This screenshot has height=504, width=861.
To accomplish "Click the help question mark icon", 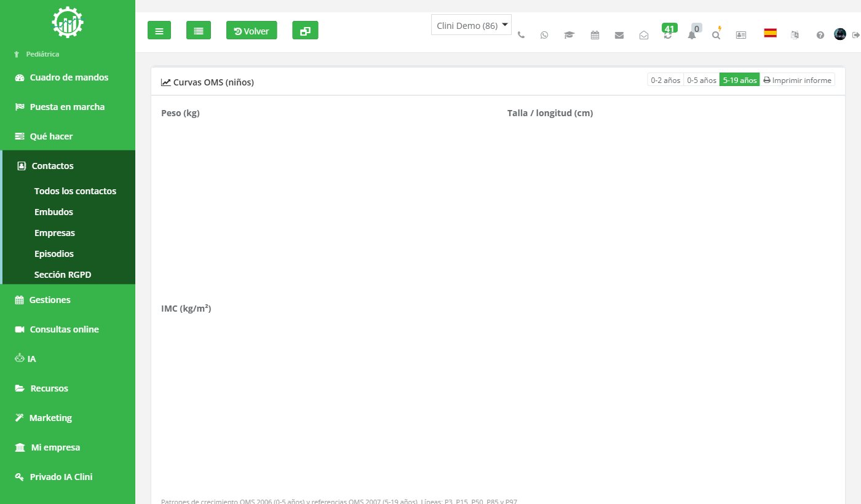I will pos(820,35).
